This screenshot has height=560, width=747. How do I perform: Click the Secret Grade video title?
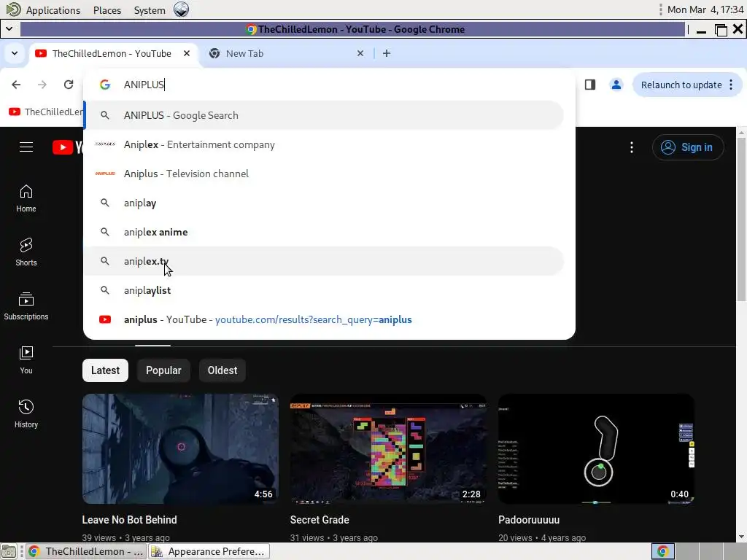pos(320,519)
